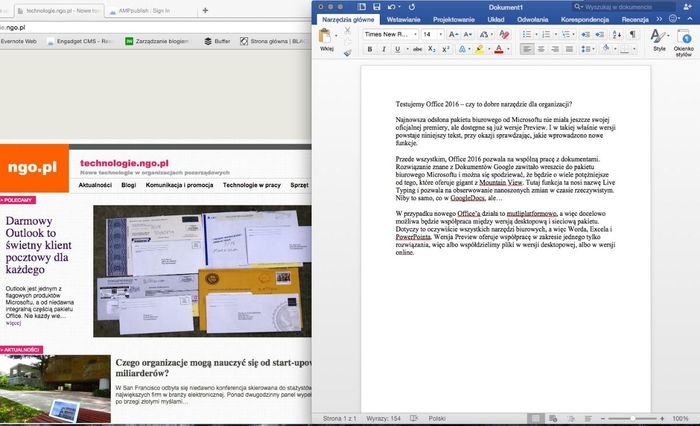The width and height of the screenshot is (700, 426).
Task: Start a bulleted list
Action: click(x=528, y=34)
